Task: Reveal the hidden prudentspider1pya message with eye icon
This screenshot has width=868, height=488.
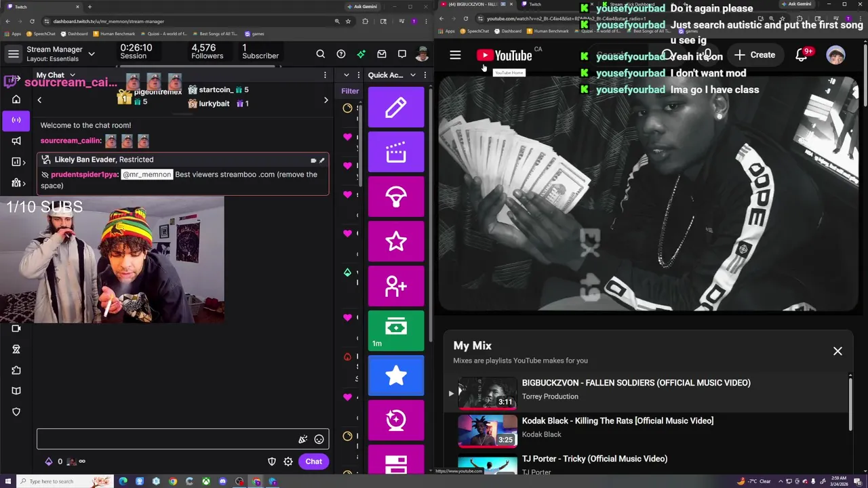Action: point(45,175)
